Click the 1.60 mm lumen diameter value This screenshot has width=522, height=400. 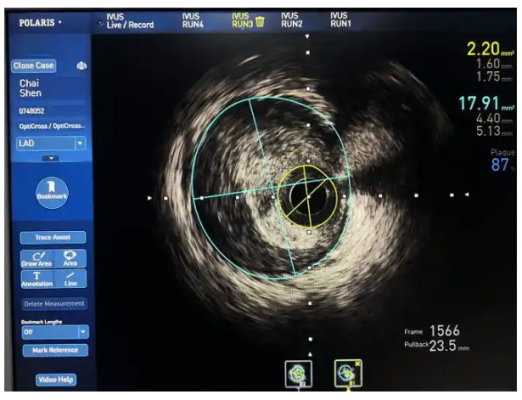pos(493,64)
